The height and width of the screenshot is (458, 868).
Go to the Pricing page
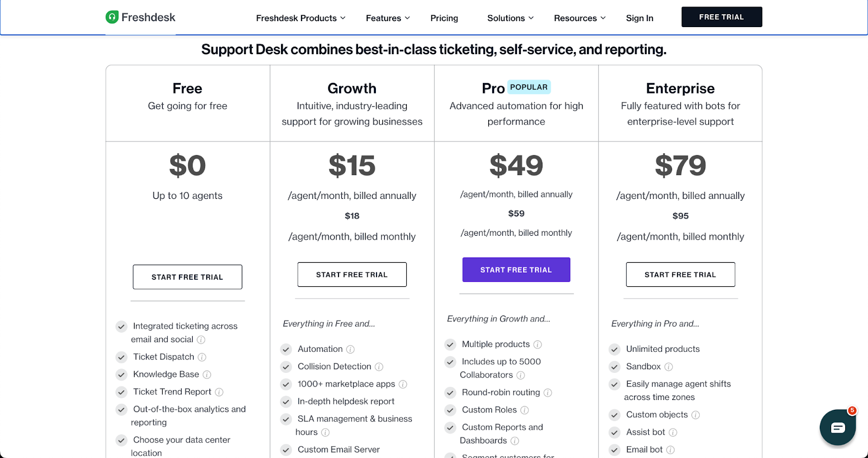coord(444,18)
